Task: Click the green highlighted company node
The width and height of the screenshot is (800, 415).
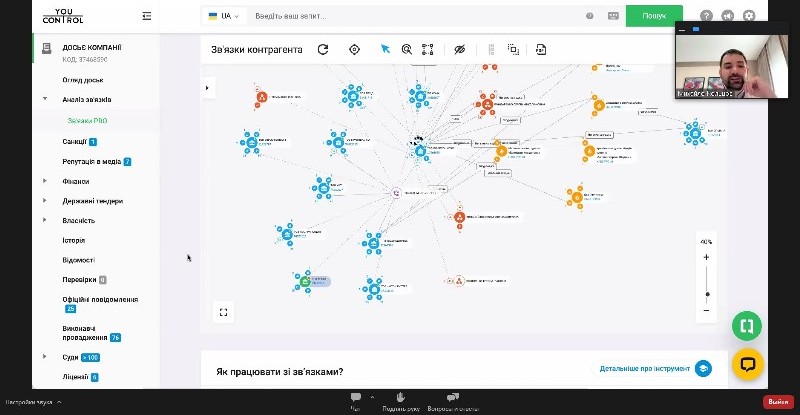Action: [305, 281]
